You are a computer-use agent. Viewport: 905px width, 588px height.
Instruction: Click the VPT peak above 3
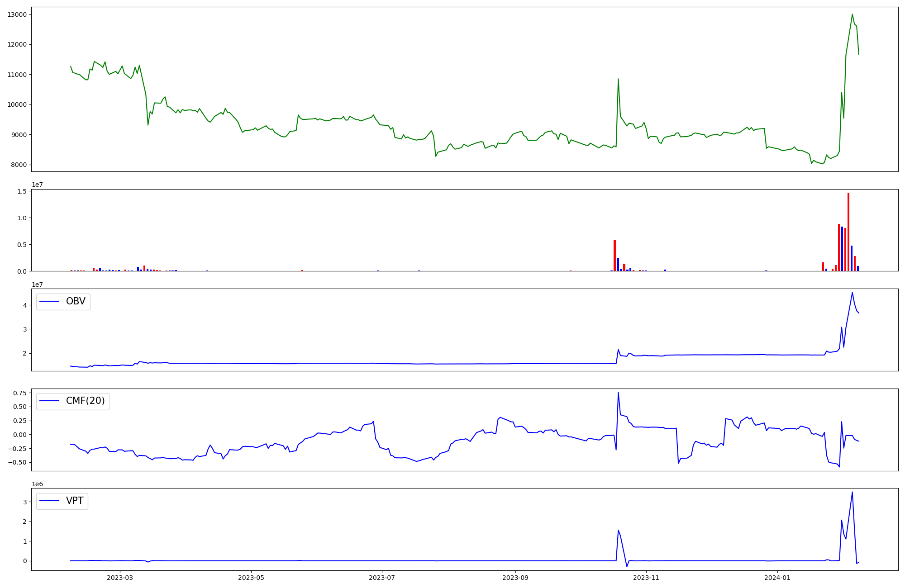coord(852,493)
